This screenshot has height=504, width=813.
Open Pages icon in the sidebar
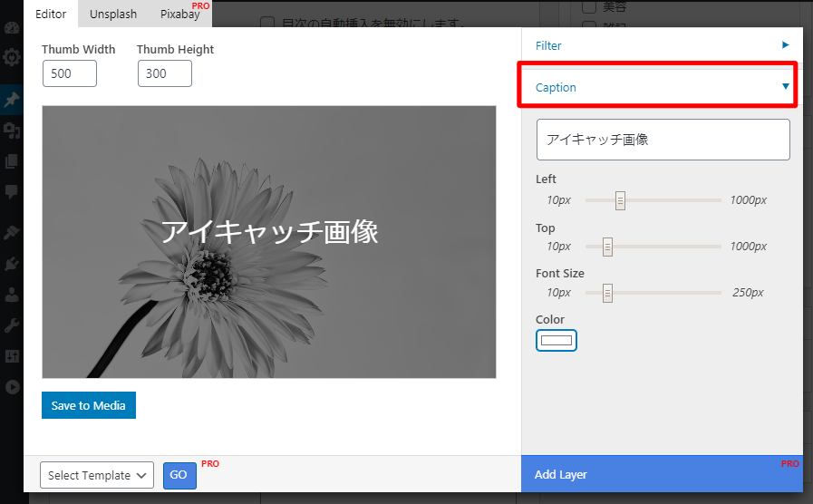pyautogui.click(x=12, y=161)
